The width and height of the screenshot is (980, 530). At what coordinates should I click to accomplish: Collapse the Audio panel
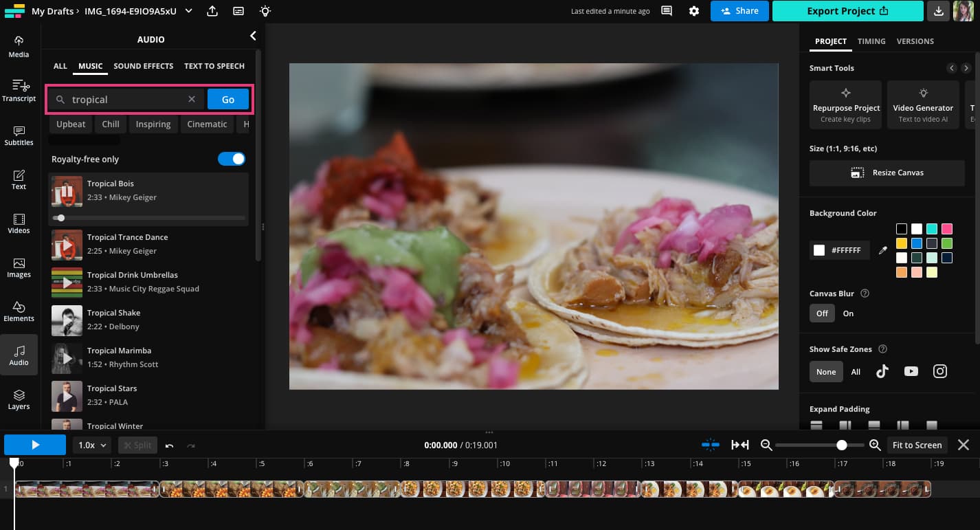tap(253, 36)
